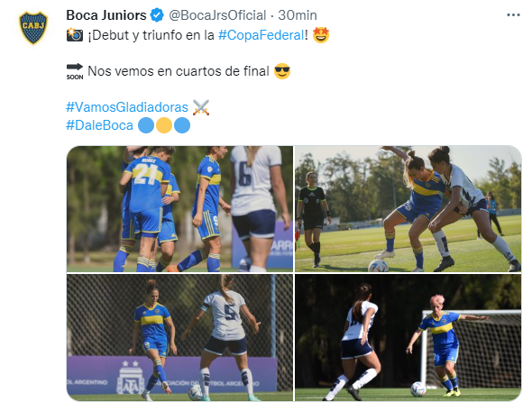Image resolution: width=532 pixels, height=411 pixels.
Task: Open photo of the pink-haired player
Action: [408, 338]
